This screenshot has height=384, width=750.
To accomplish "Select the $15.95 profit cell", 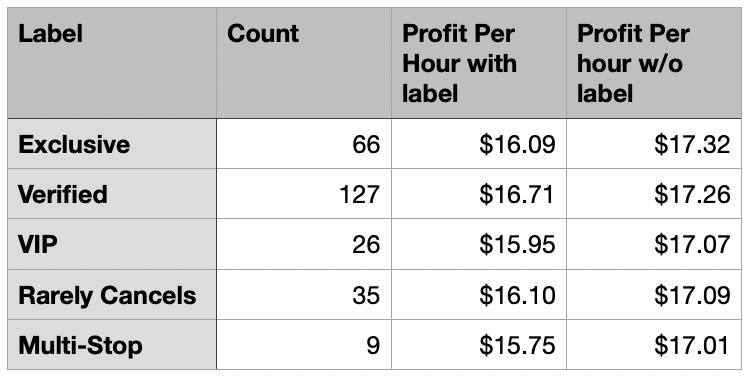I will tap(479, 244).
